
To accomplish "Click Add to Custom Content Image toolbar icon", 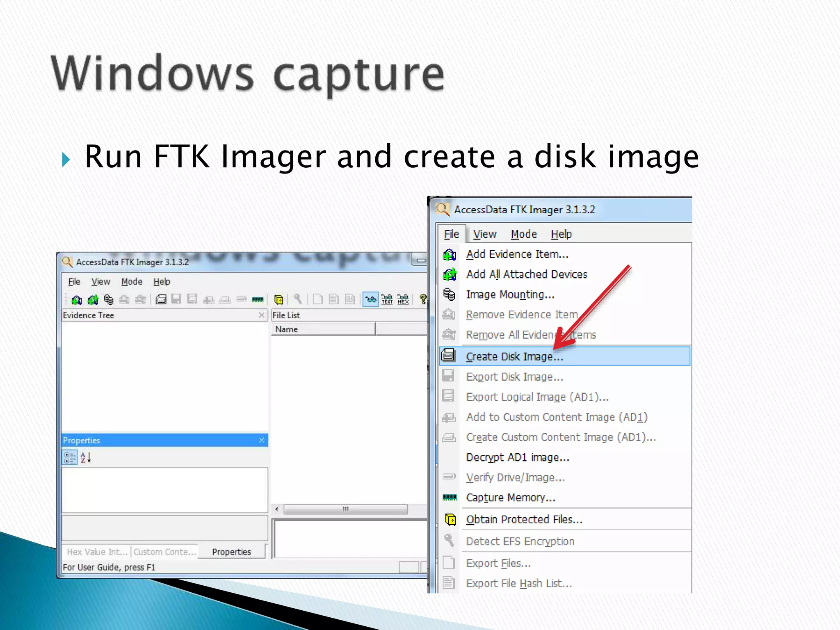I will tap(209, 300).
